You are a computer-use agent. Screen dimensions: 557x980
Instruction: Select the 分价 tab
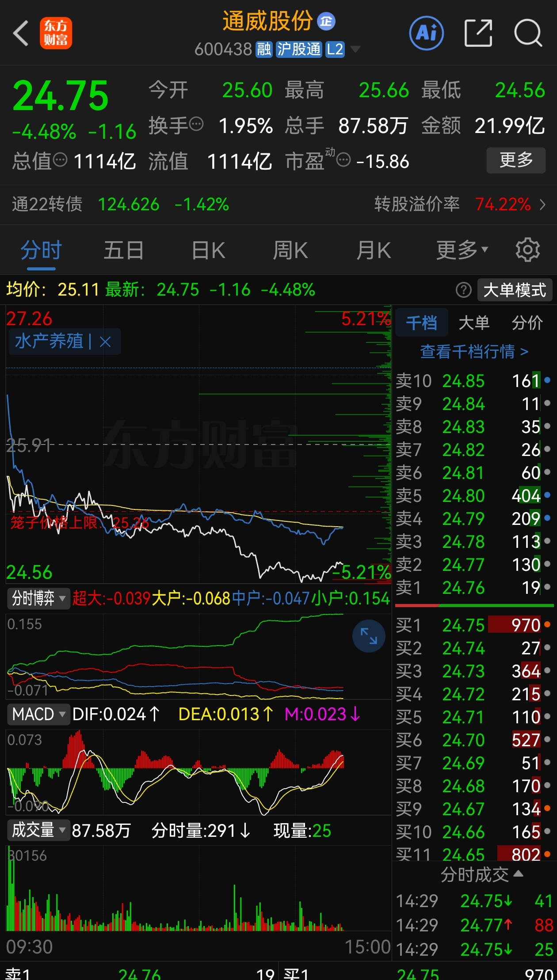click(527, 323)
